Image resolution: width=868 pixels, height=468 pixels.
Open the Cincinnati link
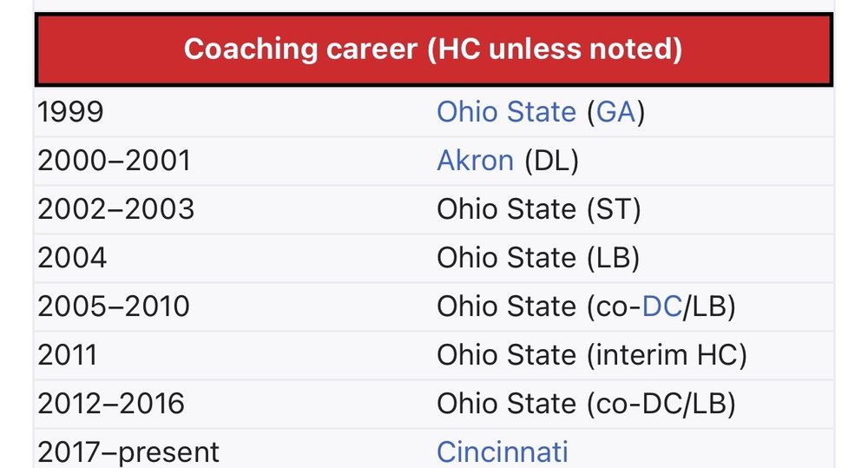click(503, 452)
